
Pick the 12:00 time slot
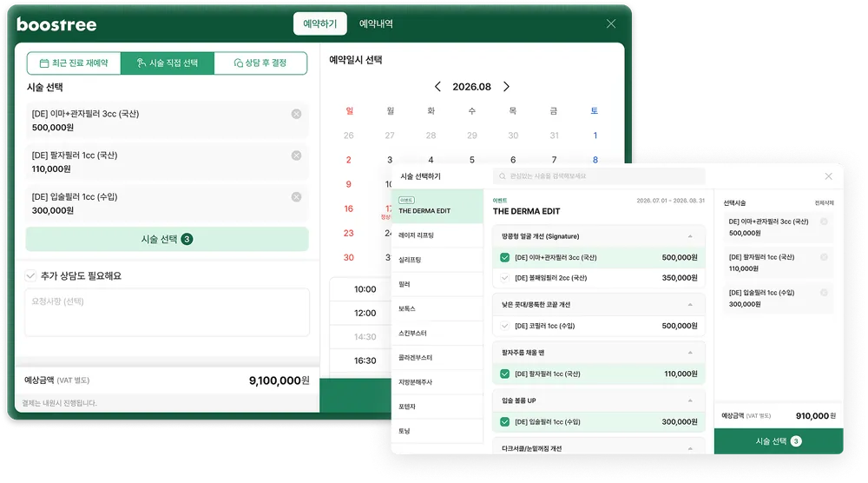[x=365, y=313]
